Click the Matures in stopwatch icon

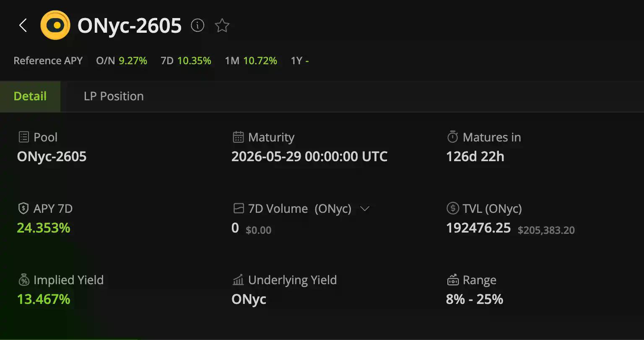(x=453, y=137)
